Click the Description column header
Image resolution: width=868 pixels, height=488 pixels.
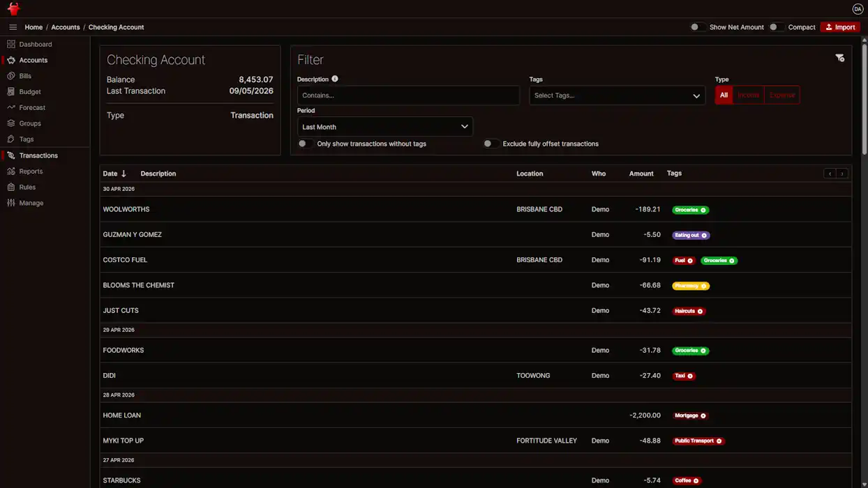point(158,174)
